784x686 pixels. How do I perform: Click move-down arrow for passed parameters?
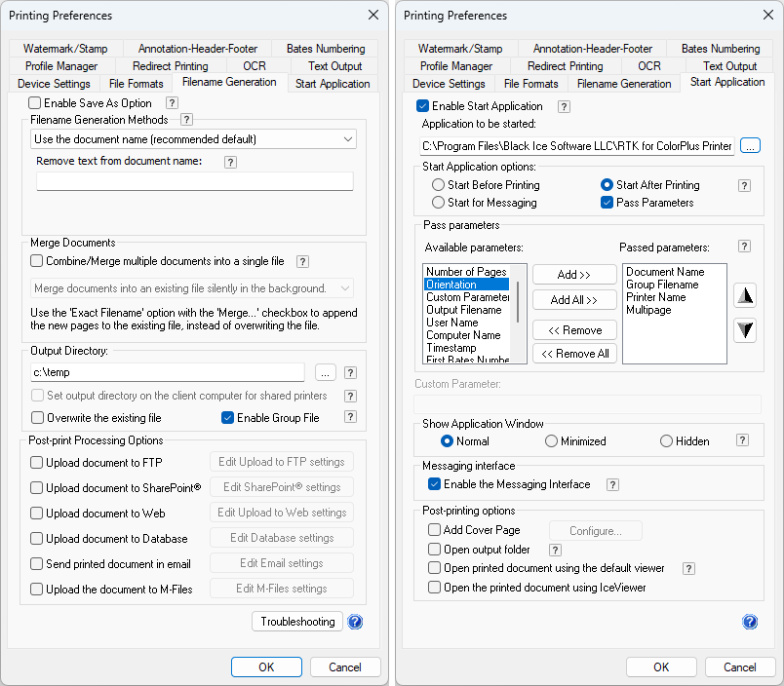(x=745, y=330)
